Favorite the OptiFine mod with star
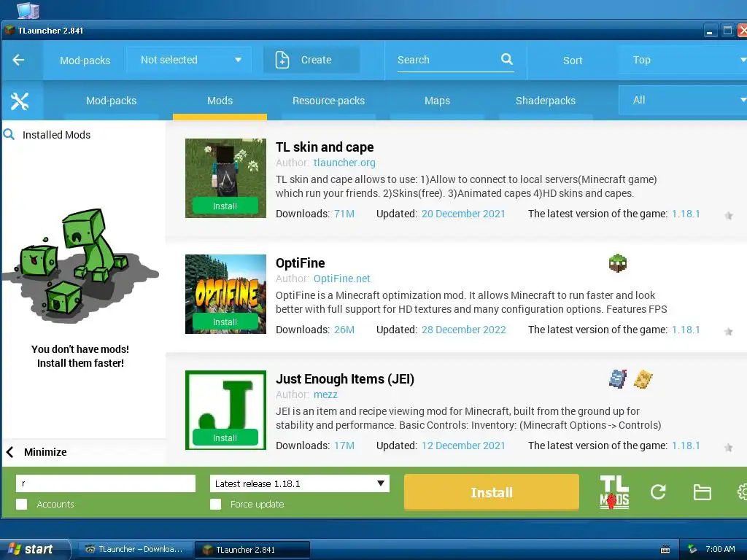The width and height of the screenshot is (747, 560). pyautogui.click(x=729, y=332)
